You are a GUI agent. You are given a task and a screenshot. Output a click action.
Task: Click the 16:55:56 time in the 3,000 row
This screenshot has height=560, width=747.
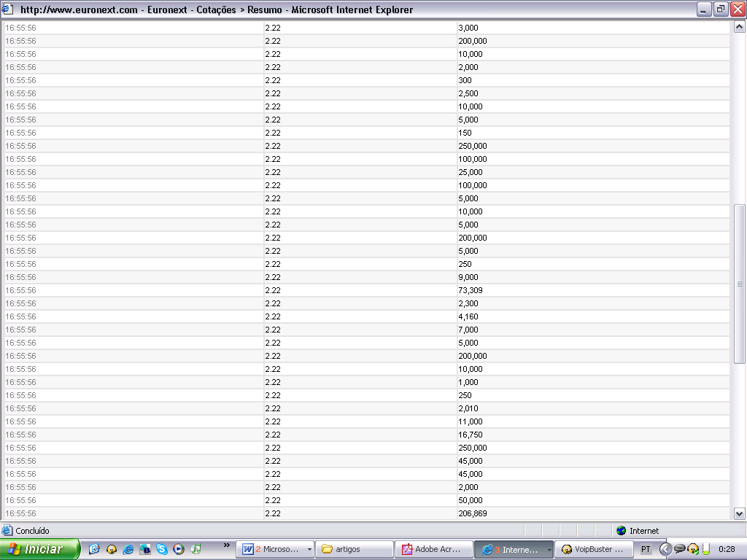[20, 28]
